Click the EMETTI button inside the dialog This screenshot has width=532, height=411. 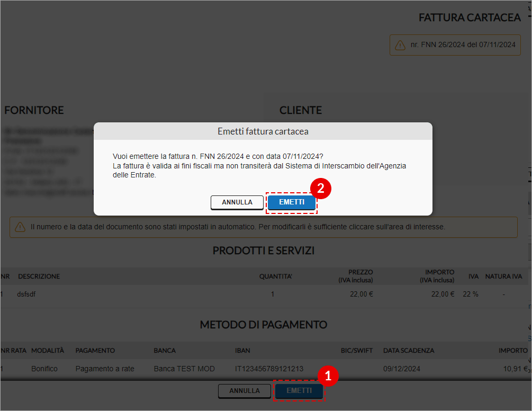[291, 202]
